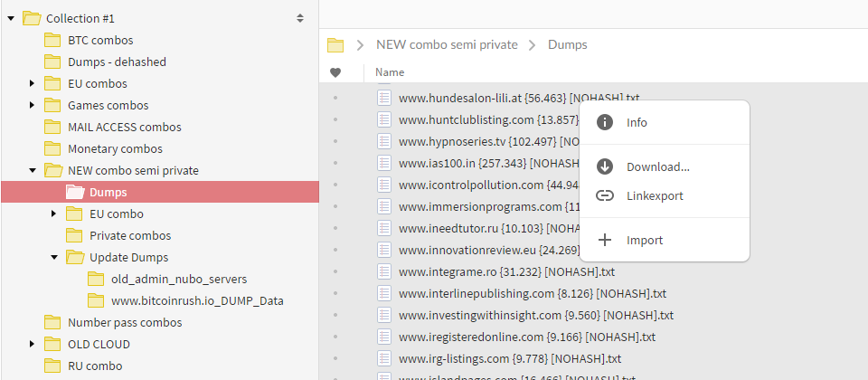Expand the EU combos folder arrow
This screenshot has width=868, height=380.
(33, 83)
